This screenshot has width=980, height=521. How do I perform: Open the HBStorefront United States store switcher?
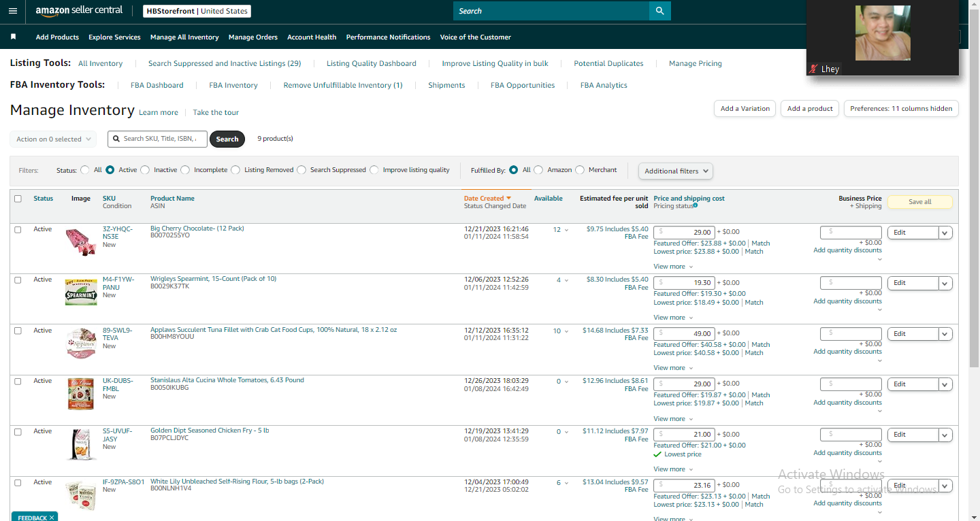click(x=197, y=11)
